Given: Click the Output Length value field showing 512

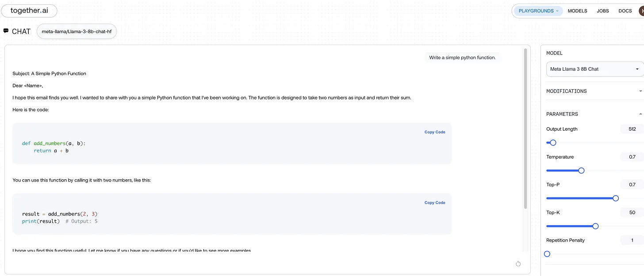Looking at the screenshot, I should click(632, 129).
